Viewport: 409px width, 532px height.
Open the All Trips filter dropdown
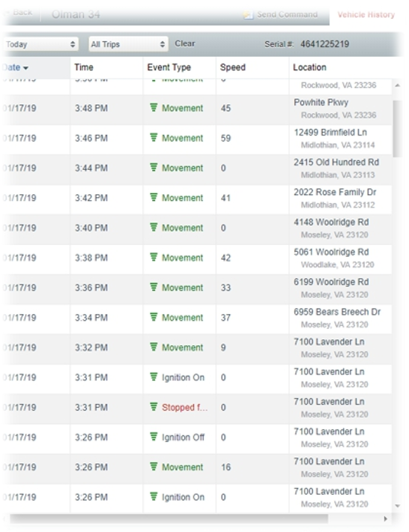coord(128,44)
